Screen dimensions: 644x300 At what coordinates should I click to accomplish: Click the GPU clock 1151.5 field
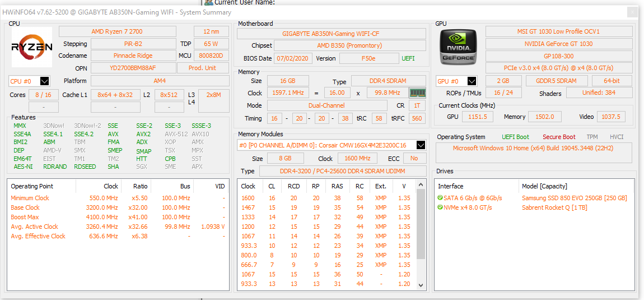477,117
